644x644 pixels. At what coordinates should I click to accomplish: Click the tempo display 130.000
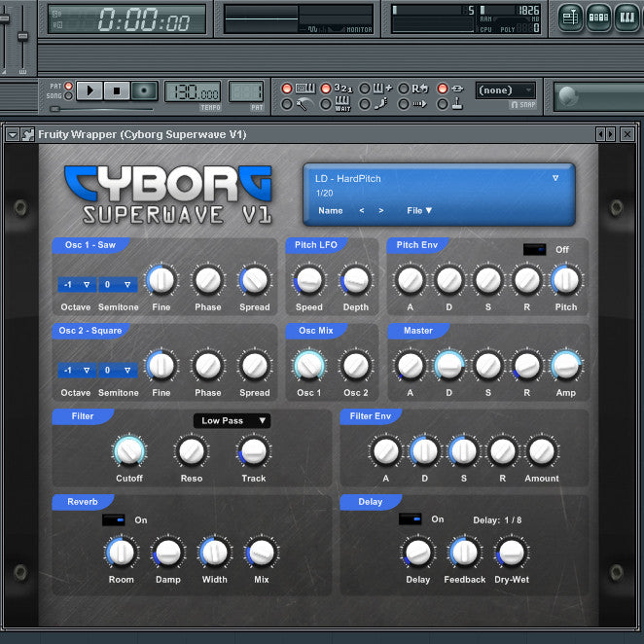(x=193, y=92)
